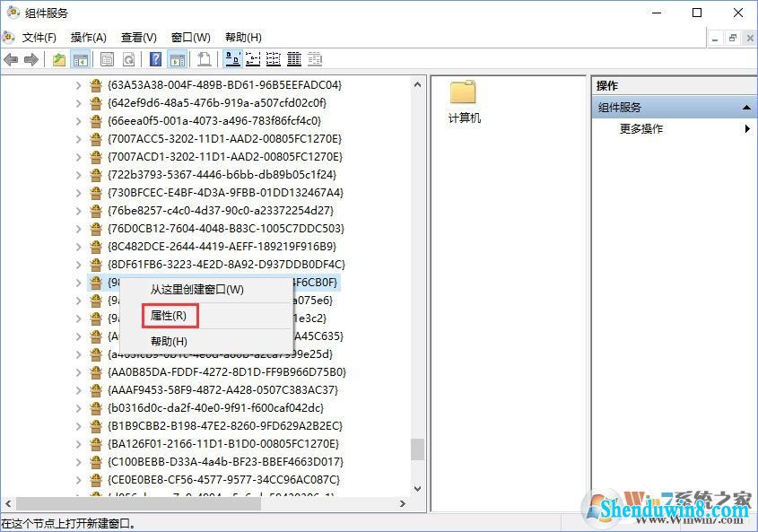
Task: Click the Component Services title bar icon
Action: [13, 12]
